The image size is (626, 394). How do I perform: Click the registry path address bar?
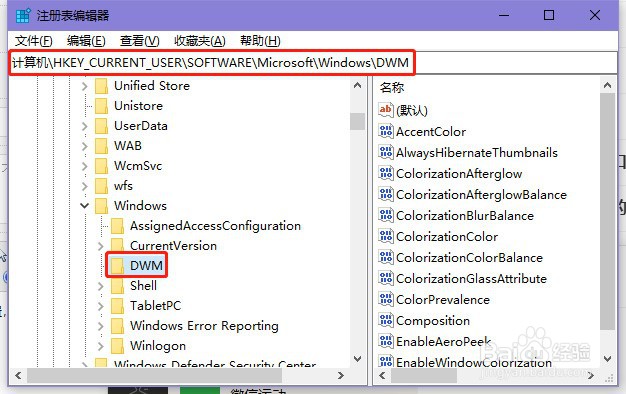313,63
